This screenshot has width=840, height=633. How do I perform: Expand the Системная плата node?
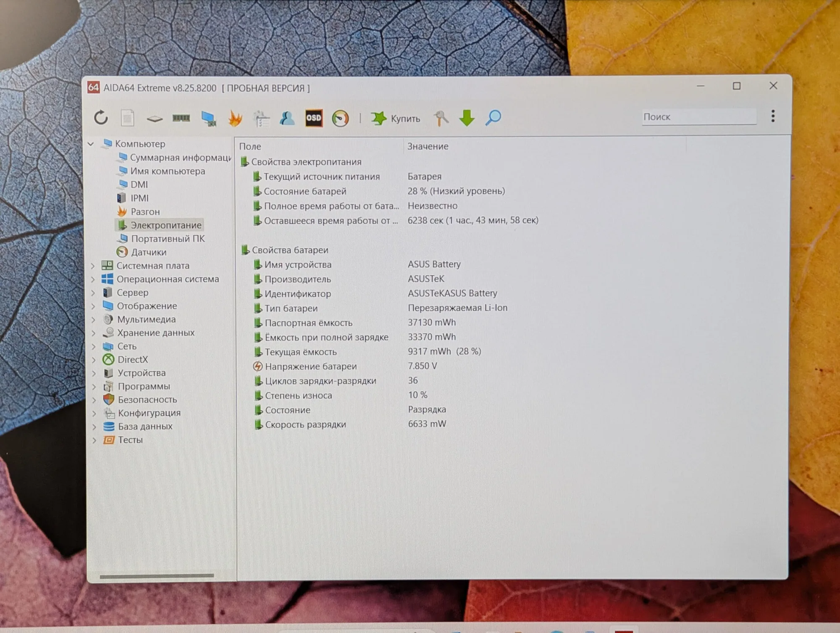click(93, 266)
